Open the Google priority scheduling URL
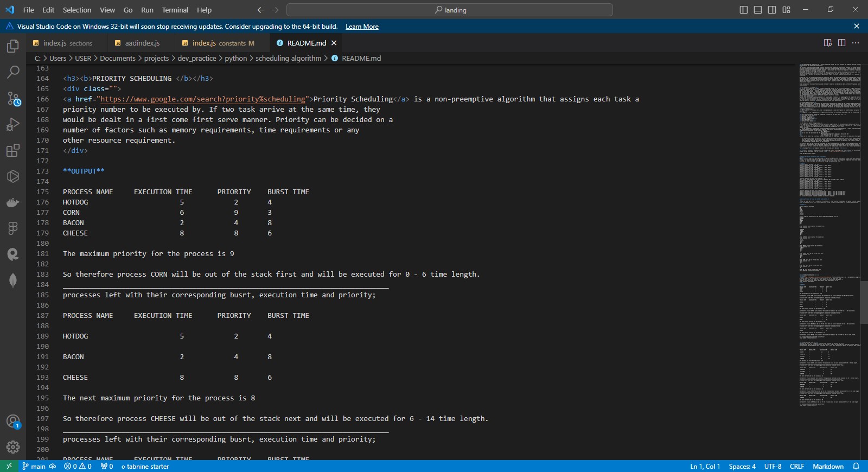This screenshot has width=868, height=472. click(x=203, y=99)
